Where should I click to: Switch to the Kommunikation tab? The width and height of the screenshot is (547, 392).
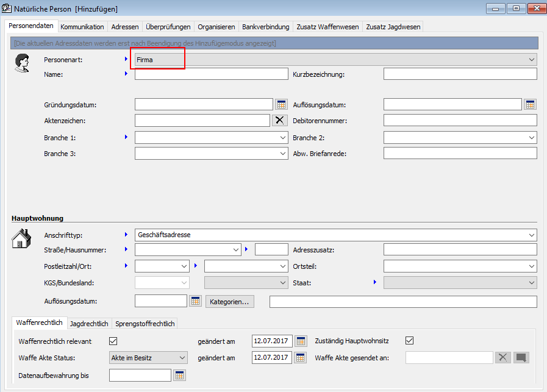pos(82,27)
